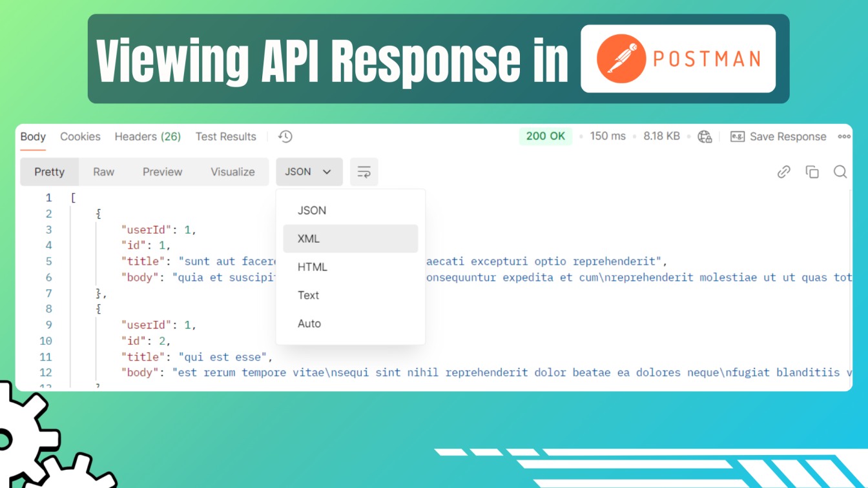The image size is (868, 488).
Task: Click the network globe lock icon
Action: (705, 136)
